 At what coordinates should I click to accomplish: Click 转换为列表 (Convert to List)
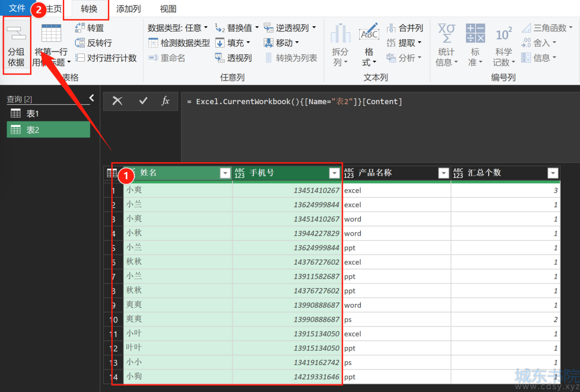coord(291,57)
